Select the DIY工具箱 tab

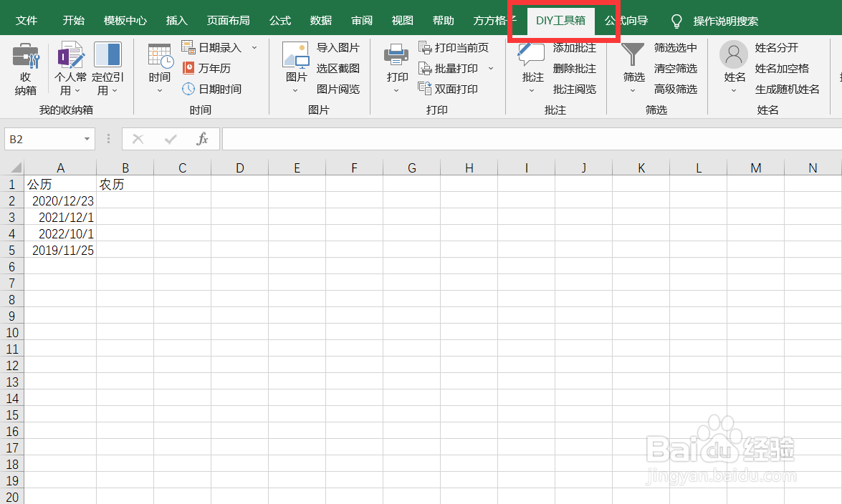560,21
